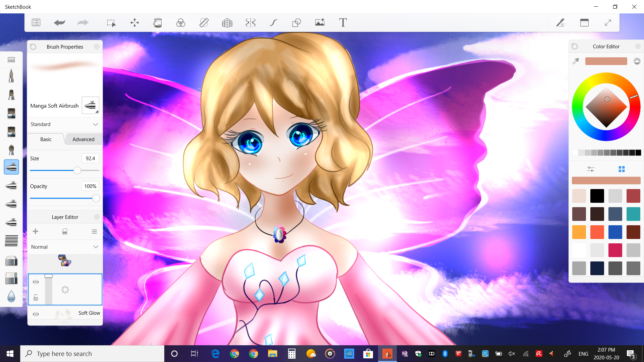
Task: Open the Perspective guides tool
Action: tap(227, 22)
